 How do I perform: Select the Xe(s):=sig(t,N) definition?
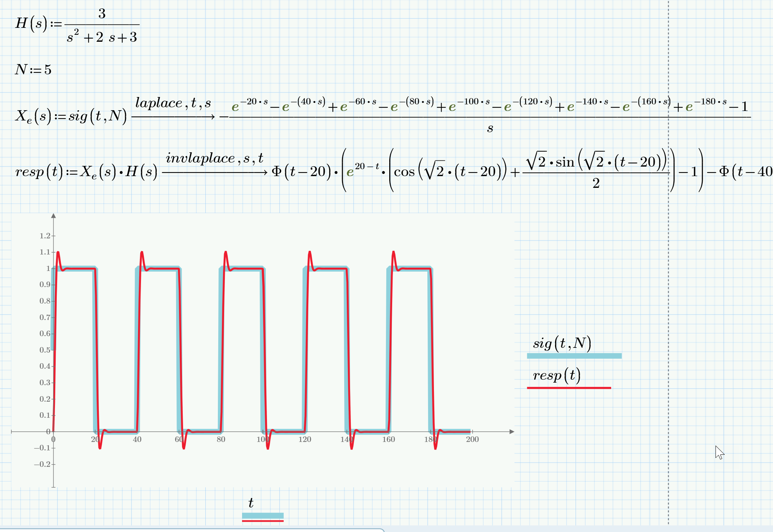point(71,116)
